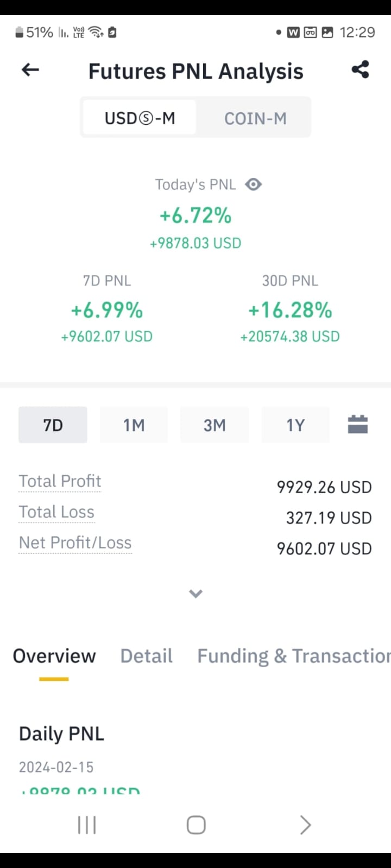Choose the 1Y time range
391x868 pixels.
click(295, 425)
